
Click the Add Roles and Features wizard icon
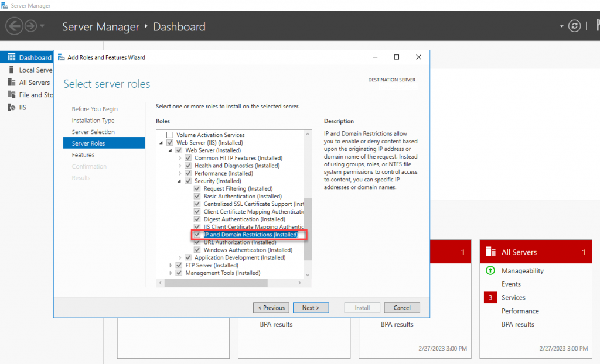coord(62,57)
